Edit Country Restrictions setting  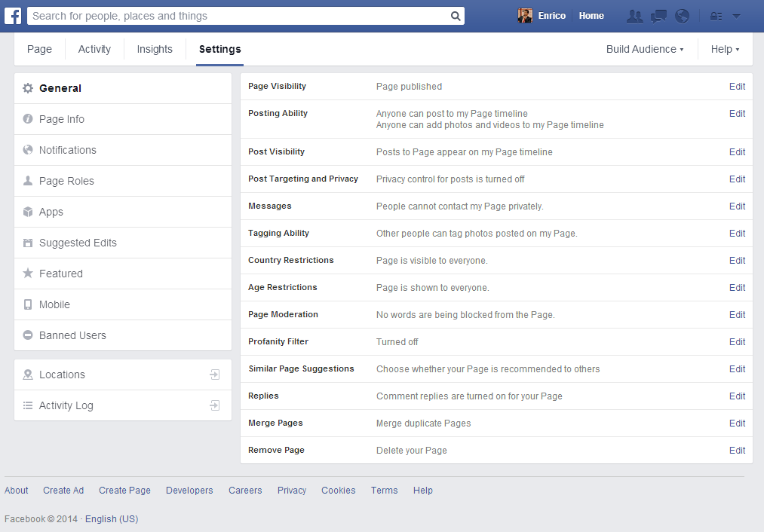pos(737,261)
